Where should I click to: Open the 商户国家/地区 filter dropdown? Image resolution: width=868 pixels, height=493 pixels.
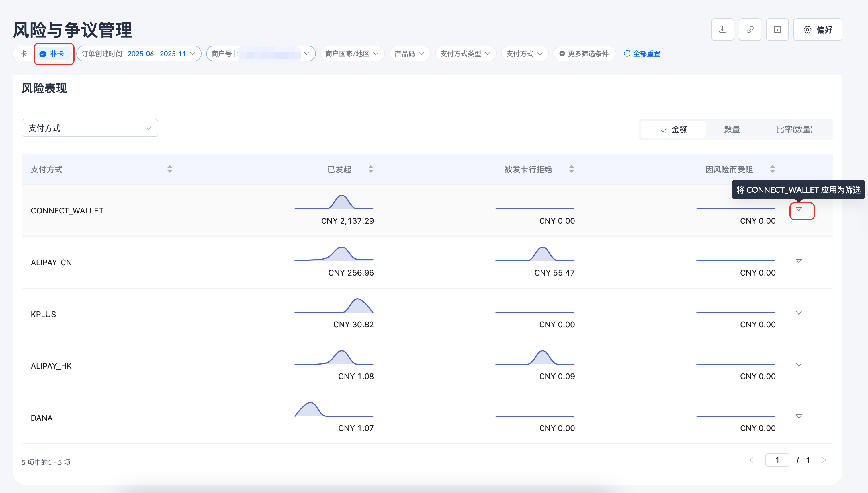[x=352, y=54]
